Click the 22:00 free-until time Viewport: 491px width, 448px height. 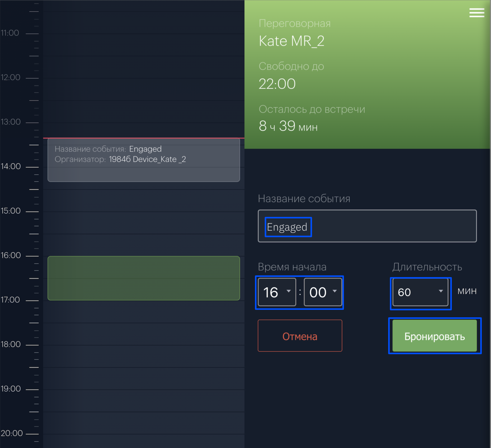pos(277,84)
